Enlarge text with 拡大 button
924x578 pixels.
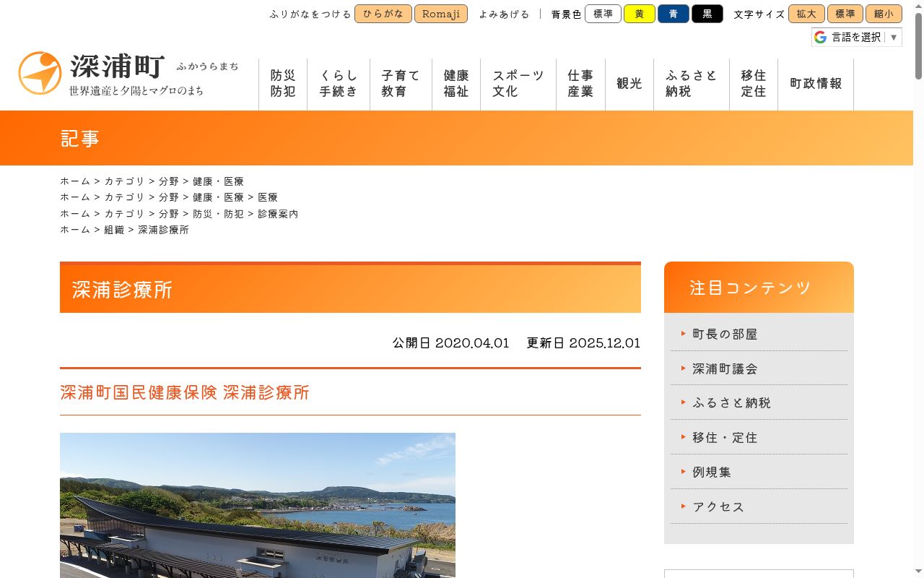pos(806,14)
